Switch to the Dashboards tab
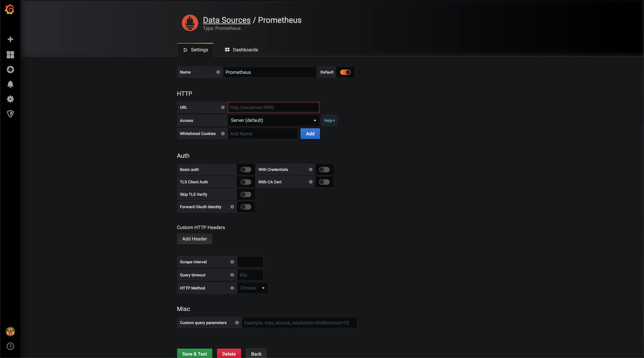The width and height of the screenshot is (644, 358). pos(241,50)
